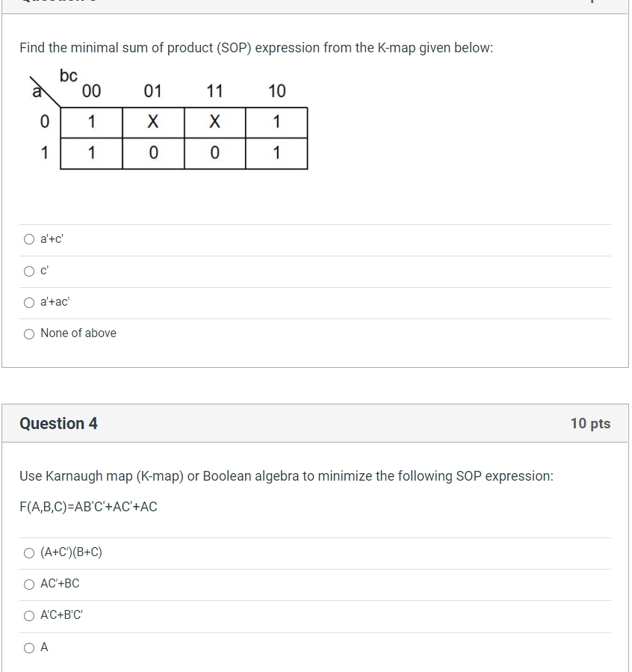The image size is (632, 672).
Task: Click the a'+c' answer text label
Action: click(50, 239)
